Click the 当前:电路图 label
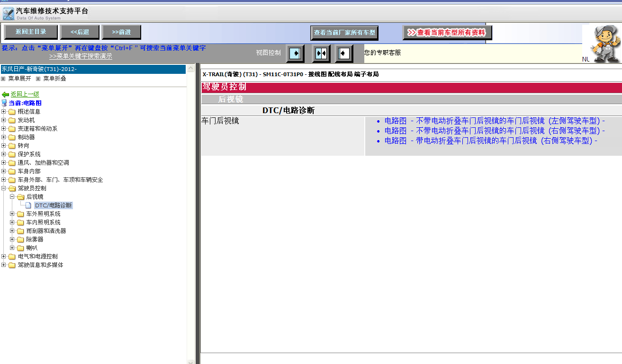Viewport: 622px width, 364px height. click(x=25, y=103)
